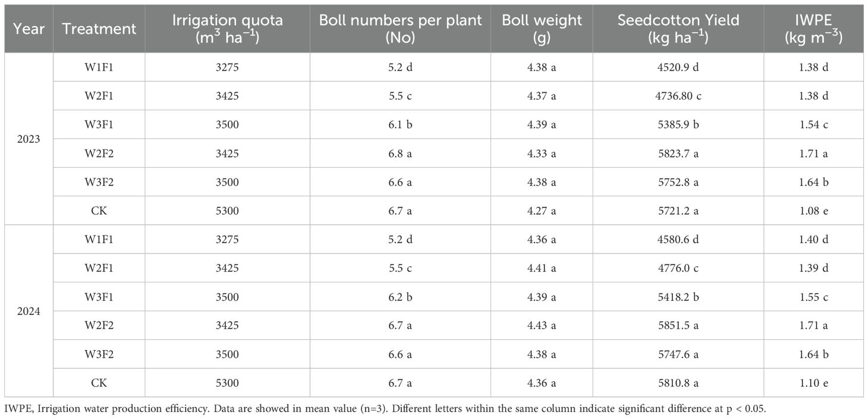Image resolution: width=868 pixels, height=419 pixels.
Task: Select the 2023 year cell
Action: pyautogui.click(x=29, y=139)
